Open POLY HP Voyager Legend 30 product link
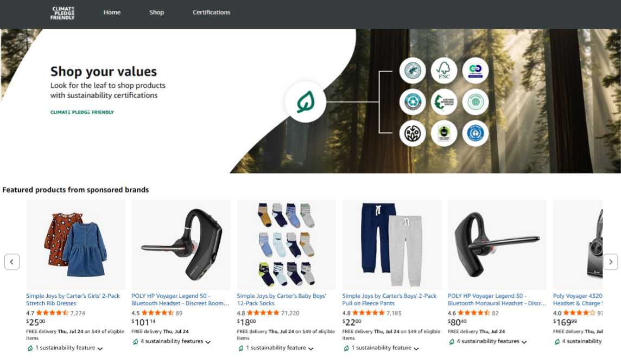621x364 pixels. (x=497, y=299)
